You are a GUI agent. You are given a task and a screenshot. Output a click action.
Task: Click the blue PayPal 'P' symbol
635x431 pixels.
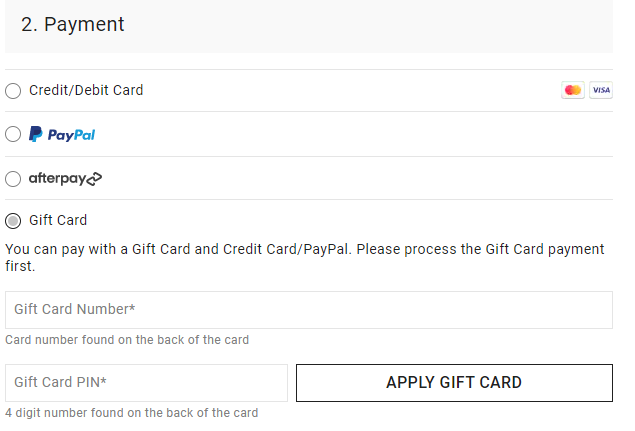[35, 134]
